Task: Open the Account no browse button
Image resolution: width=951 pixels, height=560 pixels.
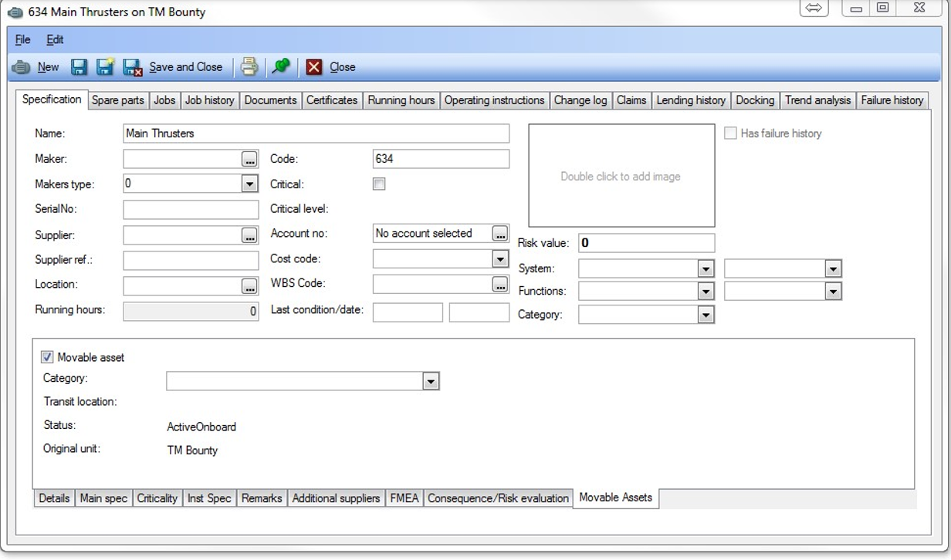Action: click(x=499, y=234)
